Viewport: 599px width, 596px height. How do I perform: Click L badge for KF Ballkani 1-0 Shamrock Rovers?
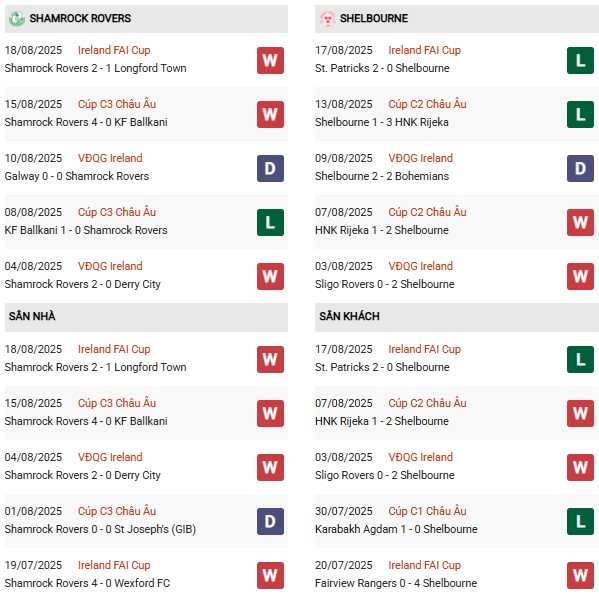point(270,222)
